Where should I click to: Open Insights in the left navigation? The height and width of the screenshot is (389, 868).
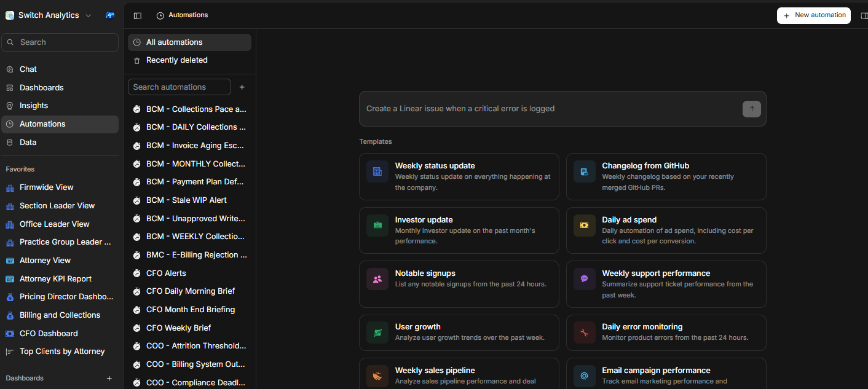34,106
